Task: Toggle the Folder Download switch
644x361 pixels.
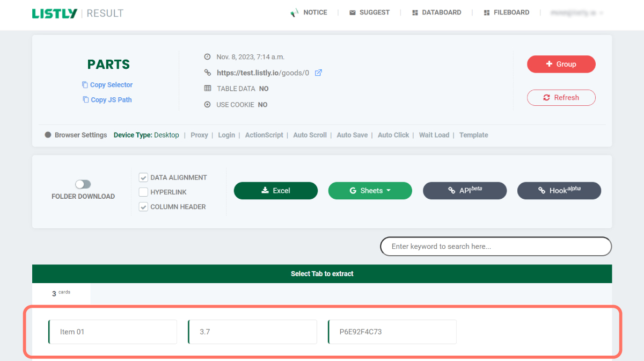Action: pos(83,184)
